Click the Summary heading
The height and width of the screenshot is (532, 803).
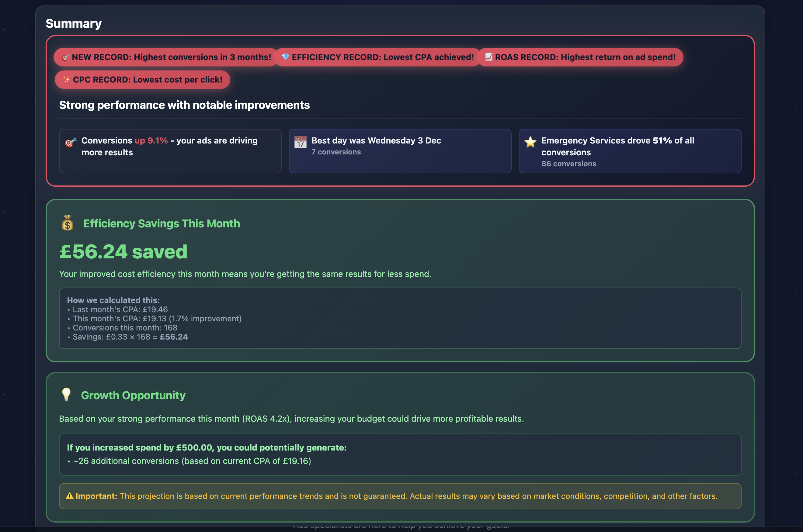point(73,23)
